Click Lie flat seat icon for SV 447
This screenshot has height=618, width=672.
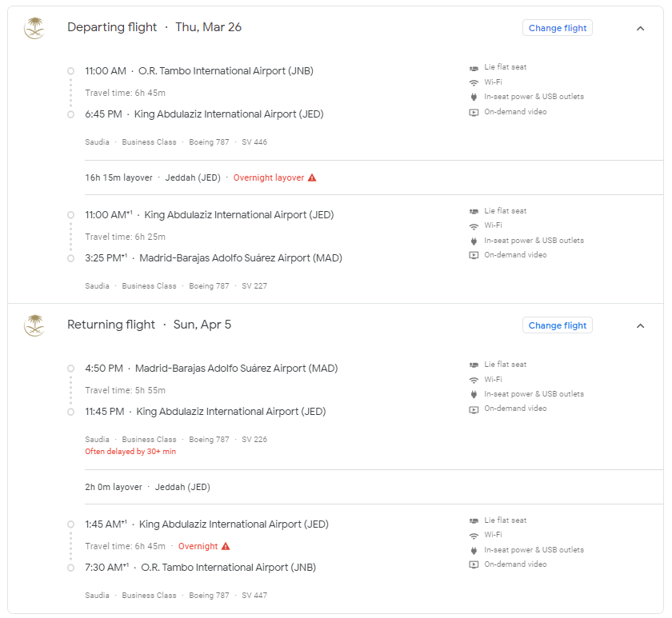[x=474, y=520]
